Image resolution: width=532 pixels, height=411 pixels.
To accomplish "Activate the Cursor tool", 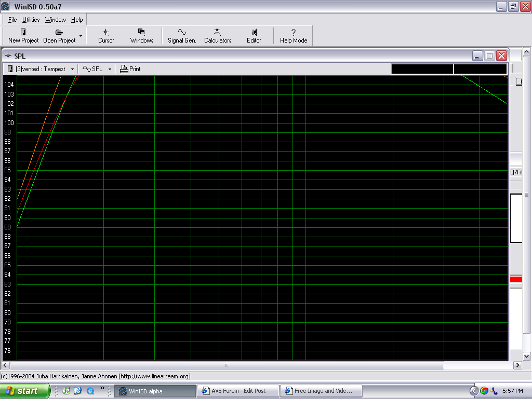I will 106,36.
